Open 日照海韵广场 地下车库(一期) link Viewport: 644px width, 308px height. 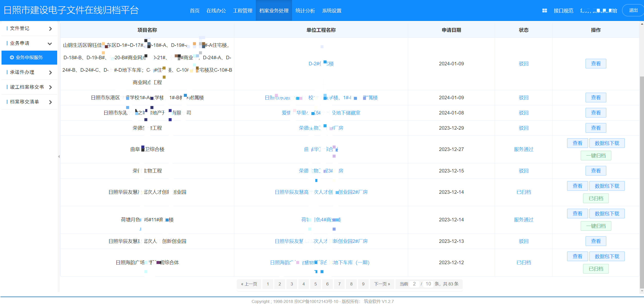(320, 263)
